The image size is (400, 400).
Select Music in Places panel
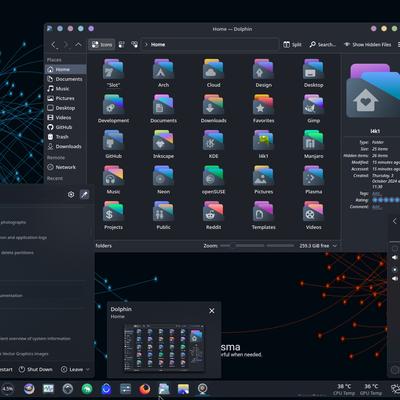point(66,89)
